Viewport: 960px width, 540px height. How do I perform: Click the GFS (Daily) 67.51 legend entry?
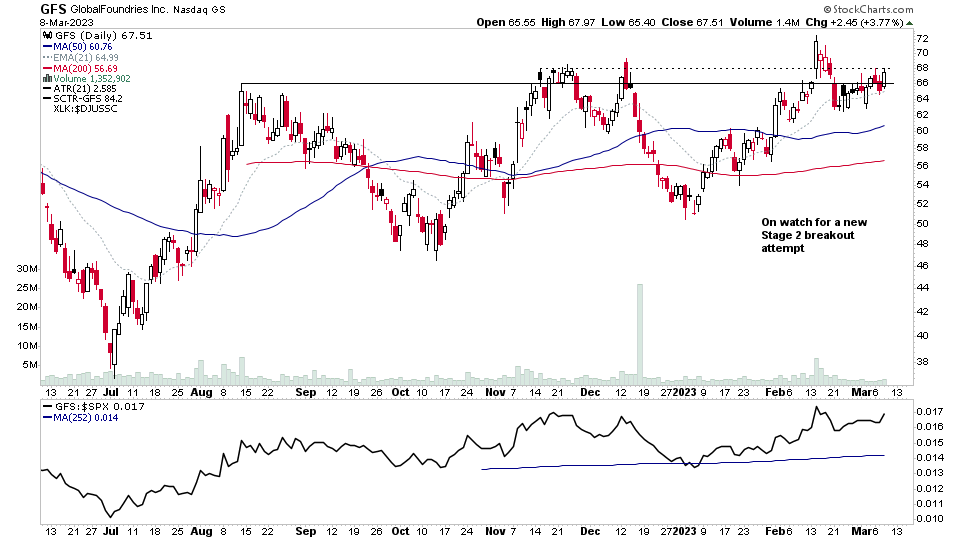(103, 36)
